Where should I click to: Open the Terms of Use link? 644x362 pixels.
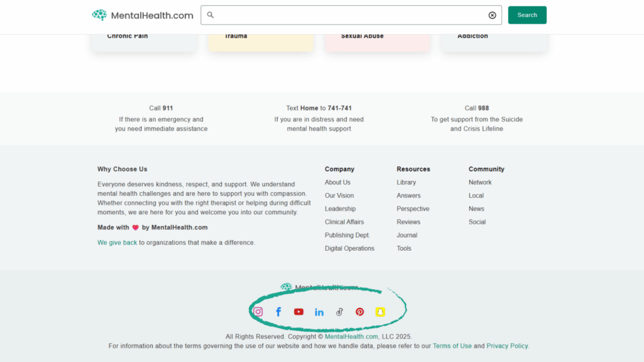click(x=452, y=346)
